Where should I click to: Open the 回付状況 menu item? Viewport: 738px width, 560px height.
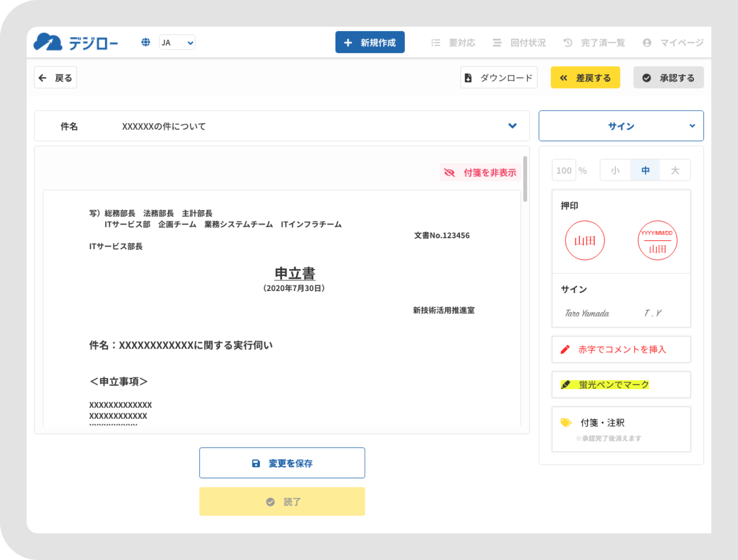pos(519,43)
